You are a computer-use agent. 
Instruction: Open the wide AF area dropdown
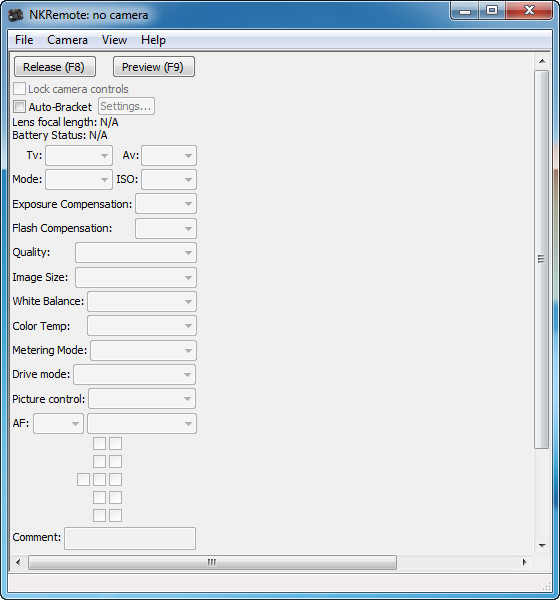click(x=142, y=423)
